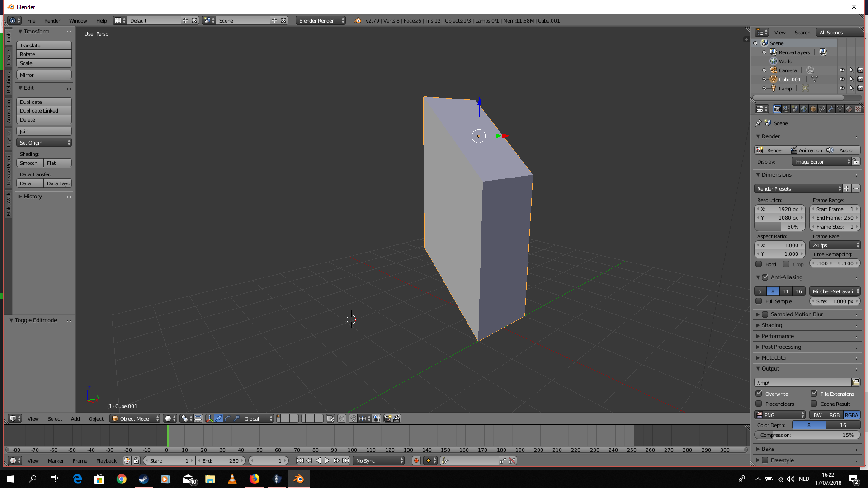Viewport: 868px width, 488px height.
Task: Toggle pin icon next to Scene context
Action: (x=758, y=123)
